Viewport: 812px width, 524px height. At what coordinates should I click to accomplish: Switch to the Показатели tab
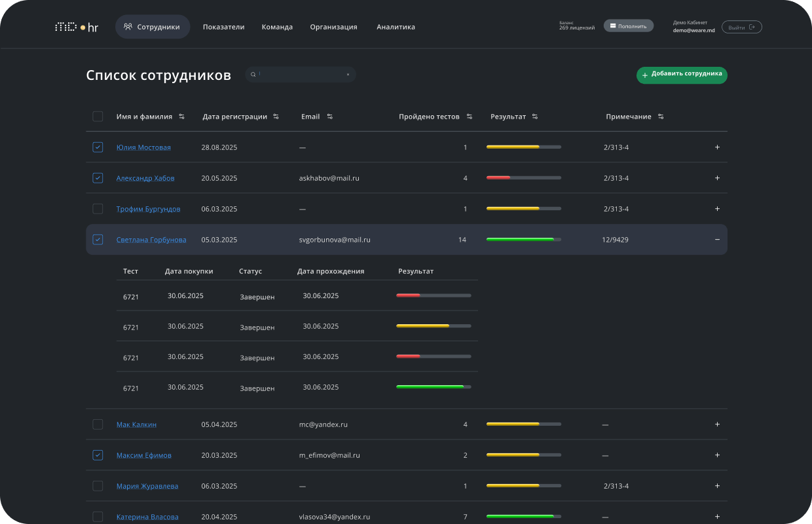coord(223,27)
